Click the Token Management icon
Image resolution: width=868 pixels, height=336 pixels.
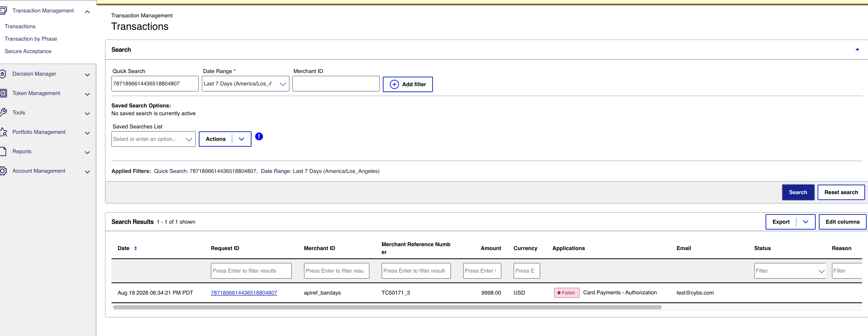coord(3,93)
